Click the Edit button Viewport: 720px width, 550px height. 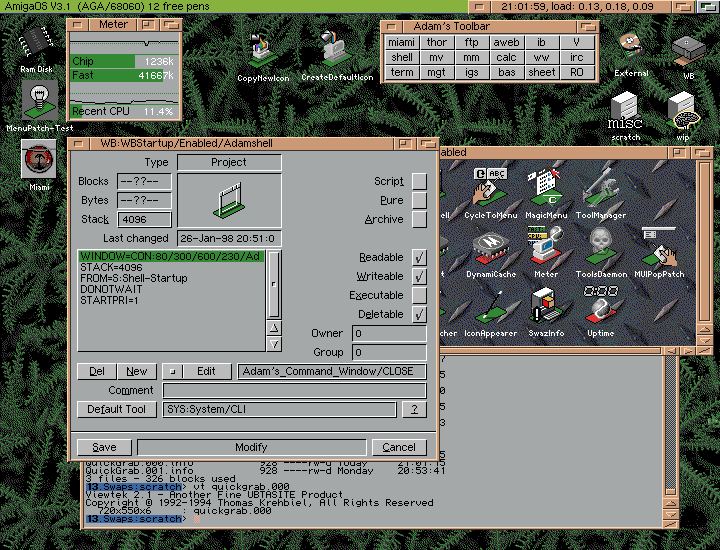(x=207, y=371)
